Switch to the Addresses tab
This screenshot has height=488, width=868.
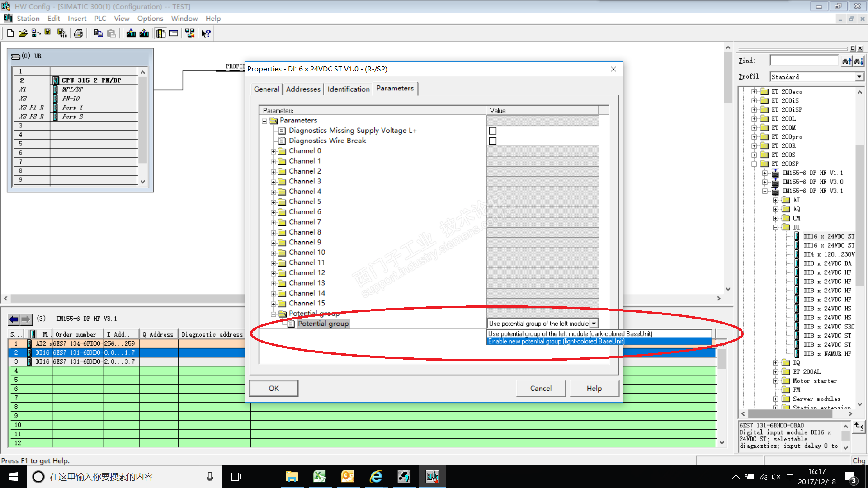click(x=303, y=89)
